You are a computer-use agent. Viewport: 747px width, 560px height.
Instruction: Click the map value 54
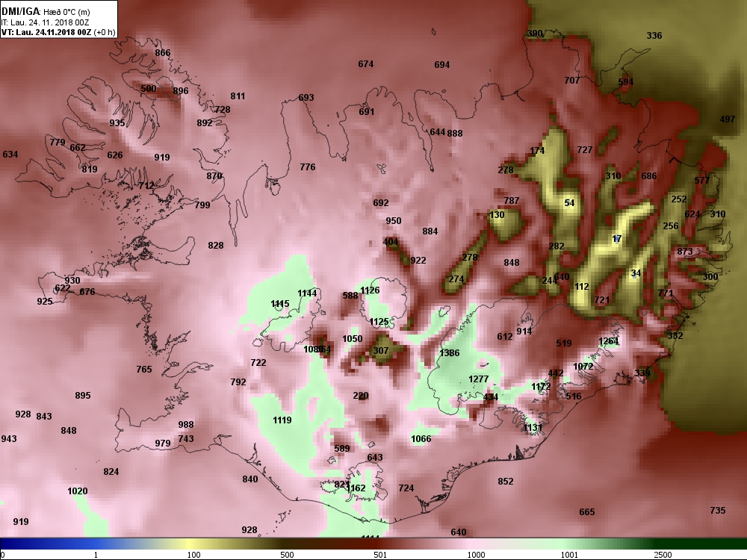570,203
